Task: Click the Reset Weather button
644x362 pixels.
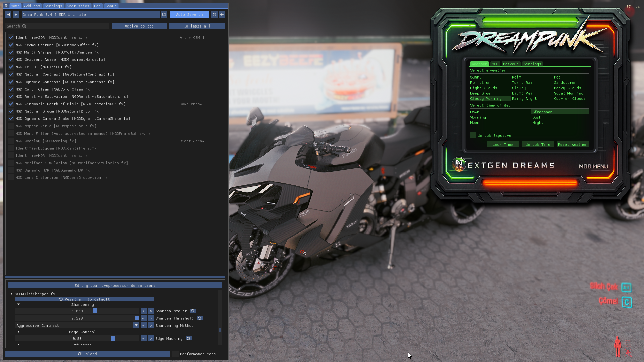Action: pos(573,145)
